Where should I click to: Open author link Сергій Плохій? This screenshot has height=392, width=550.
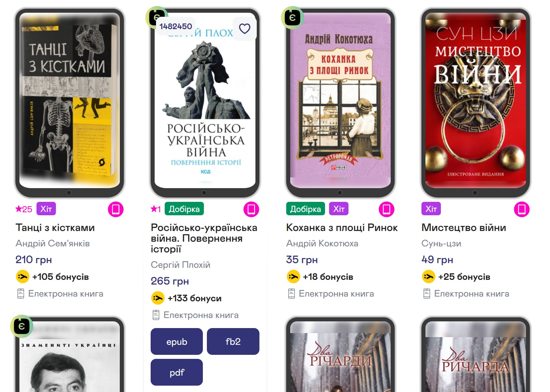[180, 265]
